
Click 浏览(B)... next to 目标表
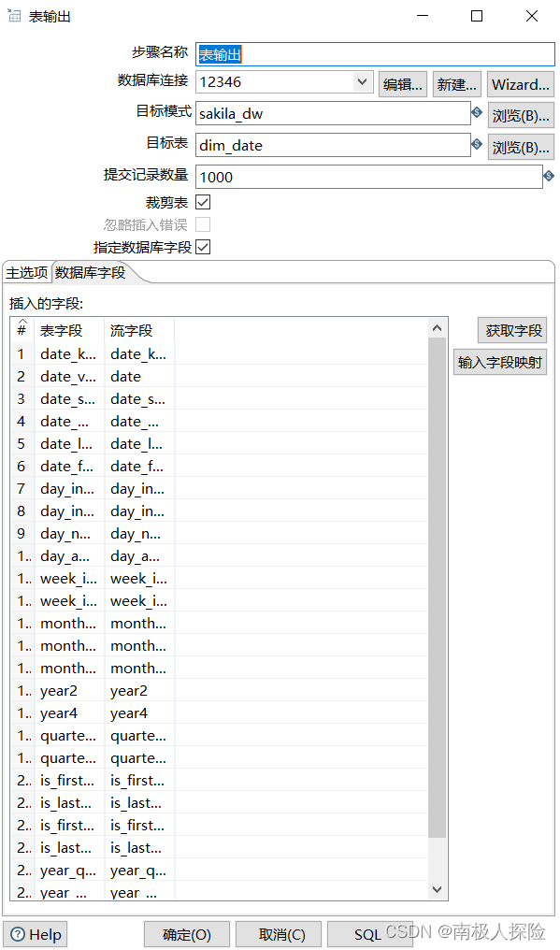(521, 147)
